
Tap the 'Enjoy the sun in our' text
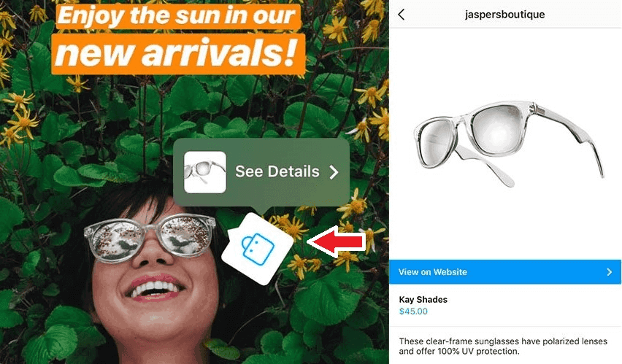click(x=177, y=16)
